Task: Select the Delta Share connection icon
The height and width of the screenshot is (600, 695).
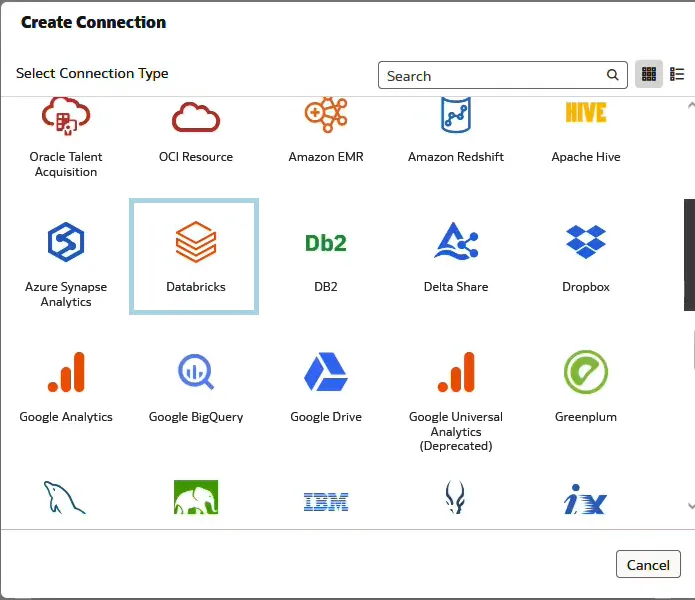Action: coord(456,241)
